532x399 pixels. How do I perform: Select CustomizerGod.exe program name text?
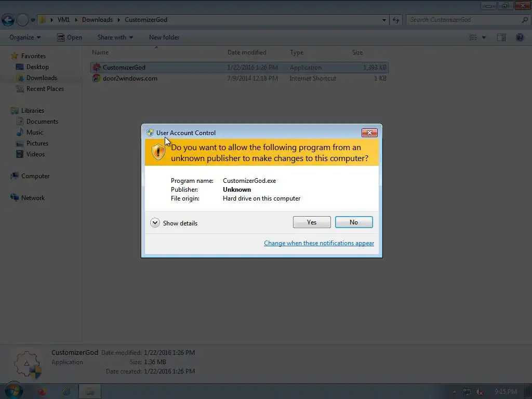[x=249, y=181]
